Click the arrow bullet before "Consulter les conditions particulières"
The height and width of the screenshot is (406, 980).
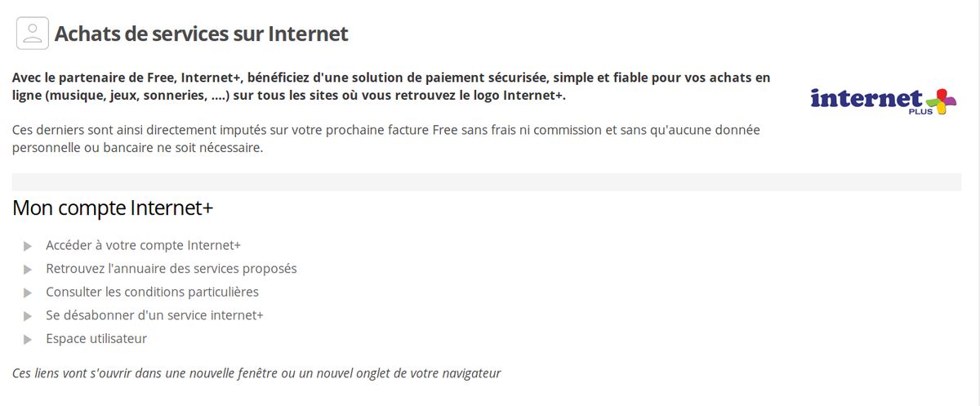pyautogui.click(x=28, y=292)
